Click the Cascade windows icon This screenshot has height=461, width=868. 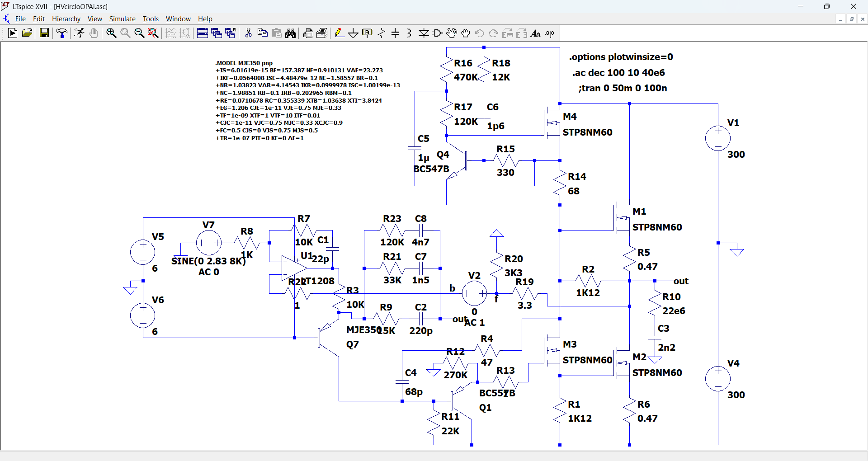[x=231, y=33]
